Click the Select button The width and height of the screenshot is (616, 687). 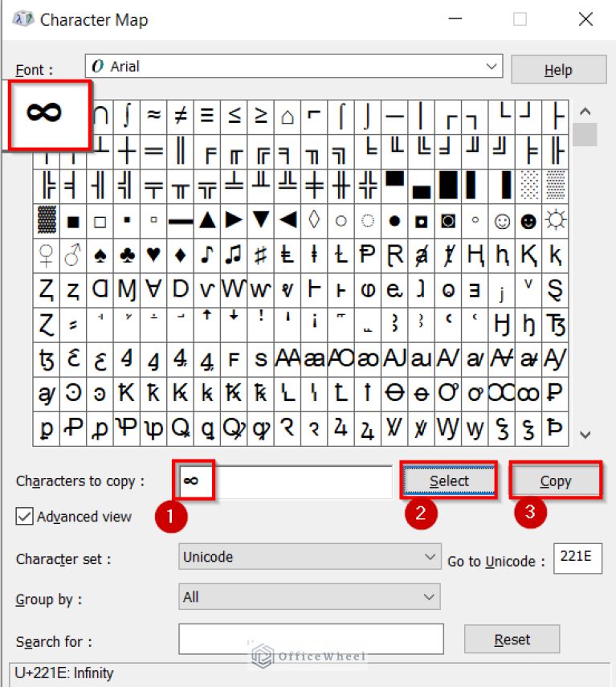coord(449,481)
